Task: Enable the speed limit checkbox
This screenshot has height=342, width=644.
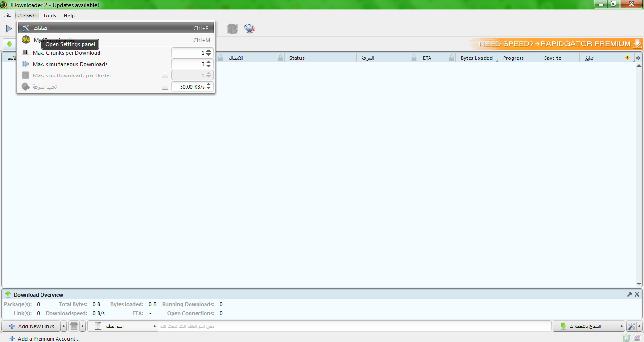Action: 165,87
